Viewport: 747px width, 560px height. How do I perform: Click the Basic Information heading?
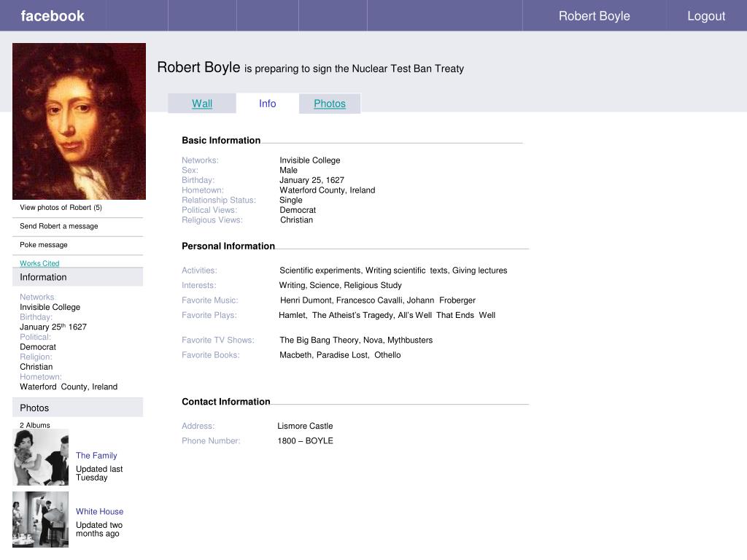coord(221,140)
